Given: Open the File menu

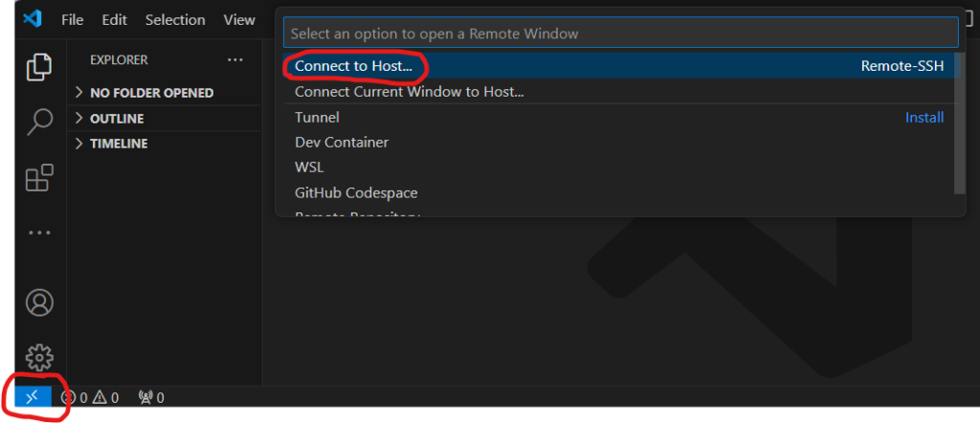Looking at the screenshot, I should pos(73,20).
